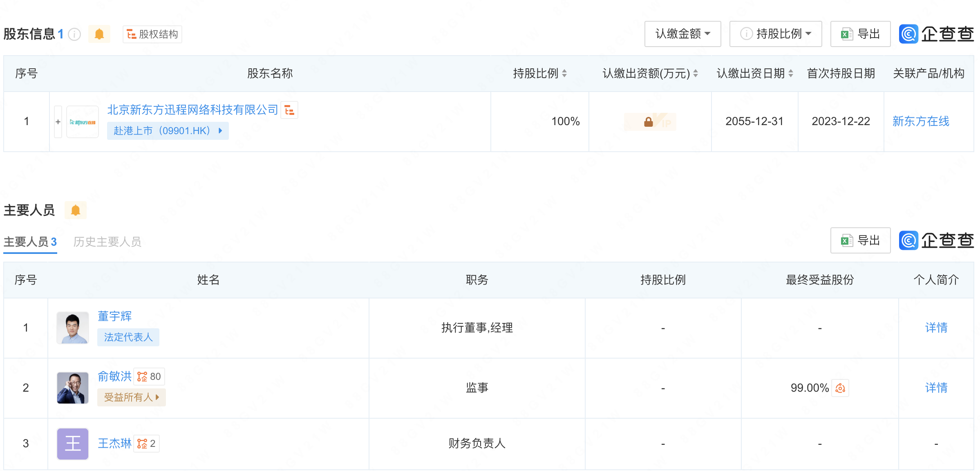980x471 pixels.
Task: Click the bell icon next to 主要人员 heading
Action: [76, 210]
